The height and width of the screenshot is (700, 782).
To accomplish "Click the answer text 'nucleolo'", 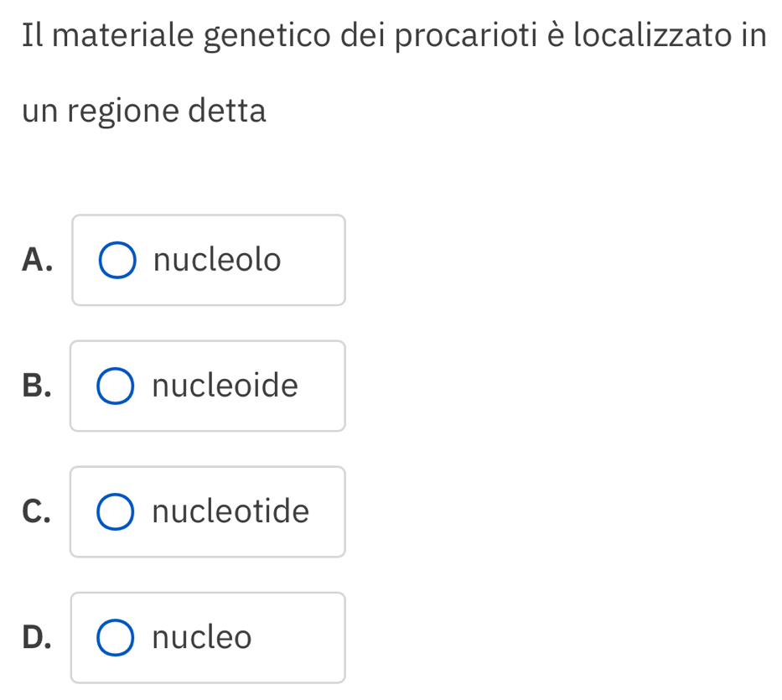I will [x=217, y=261].
